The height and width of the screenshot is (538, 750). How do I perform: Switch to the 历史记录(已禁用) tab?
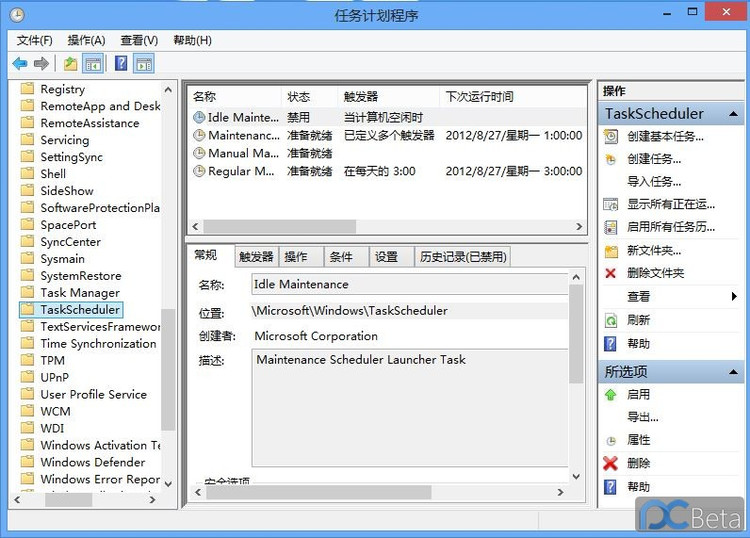pos(463,257)
